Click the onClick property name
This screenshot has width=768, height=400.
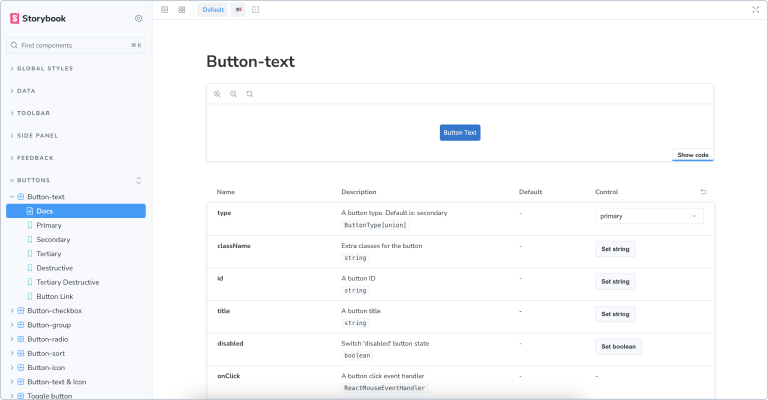pos(229,376)
